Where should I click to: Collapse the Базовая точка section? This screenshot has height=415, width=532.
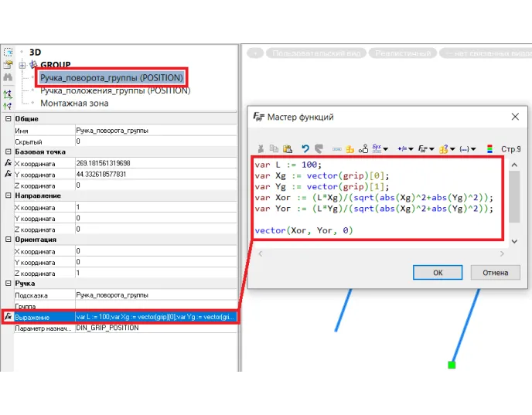click(9, 151)
